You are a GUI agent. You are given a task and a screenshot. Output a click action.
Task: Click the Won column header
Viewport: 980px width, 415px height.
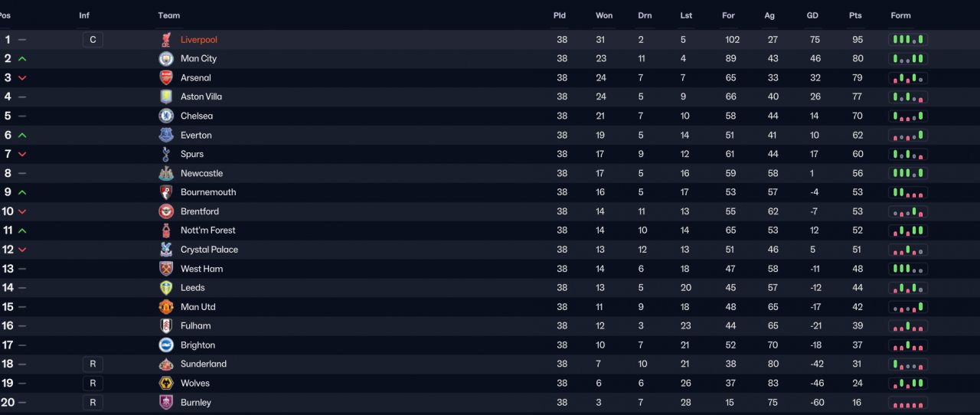604,15
